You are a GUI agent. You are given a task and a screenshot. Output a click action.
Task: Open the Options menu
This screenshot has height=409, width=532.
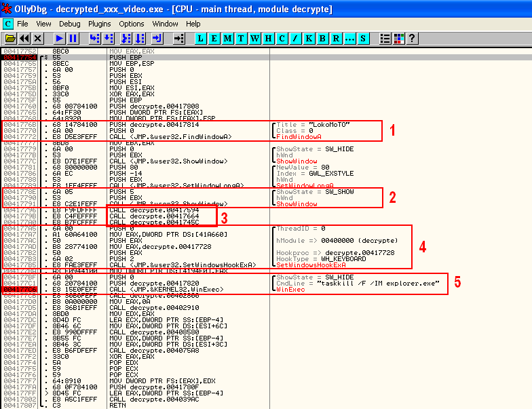tap(132, 24)
